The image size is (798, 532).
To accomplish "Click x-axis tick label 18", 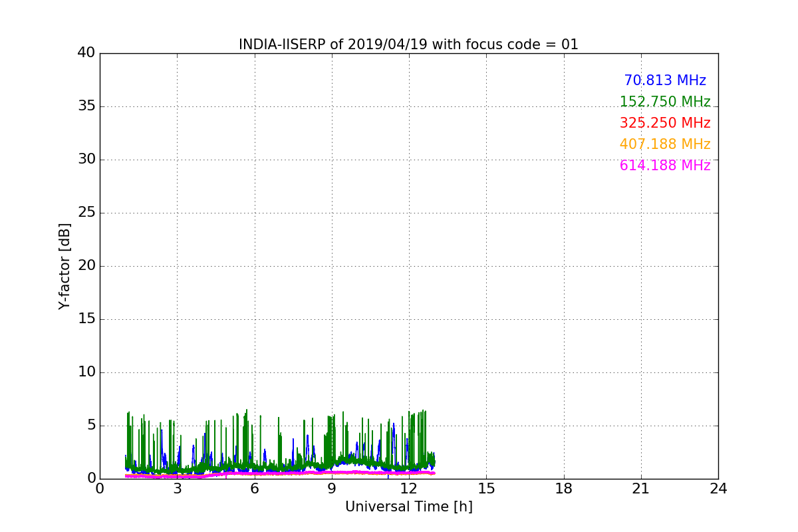I will coord(564,489).
